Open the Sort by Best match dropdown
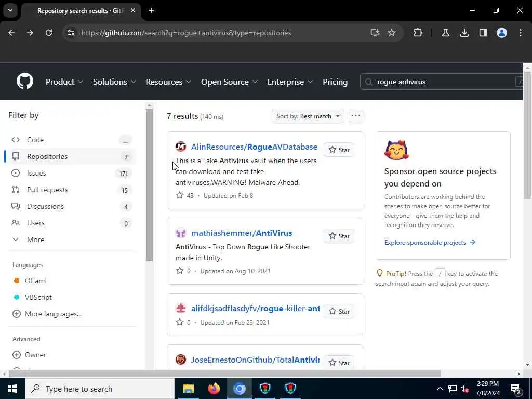The image size is (532, 399). [x=308, y=116]
